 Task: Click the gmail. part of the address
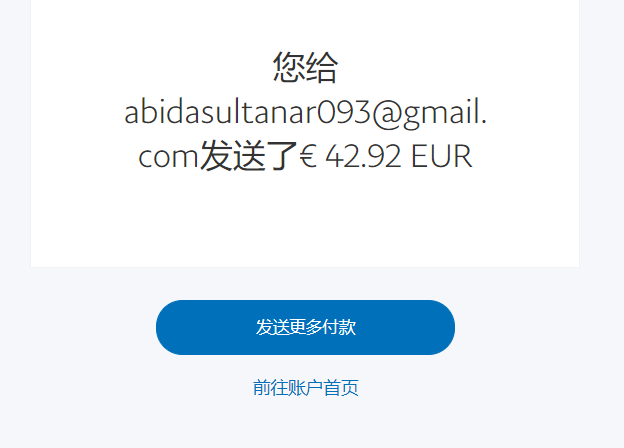[x=445, y=113]
